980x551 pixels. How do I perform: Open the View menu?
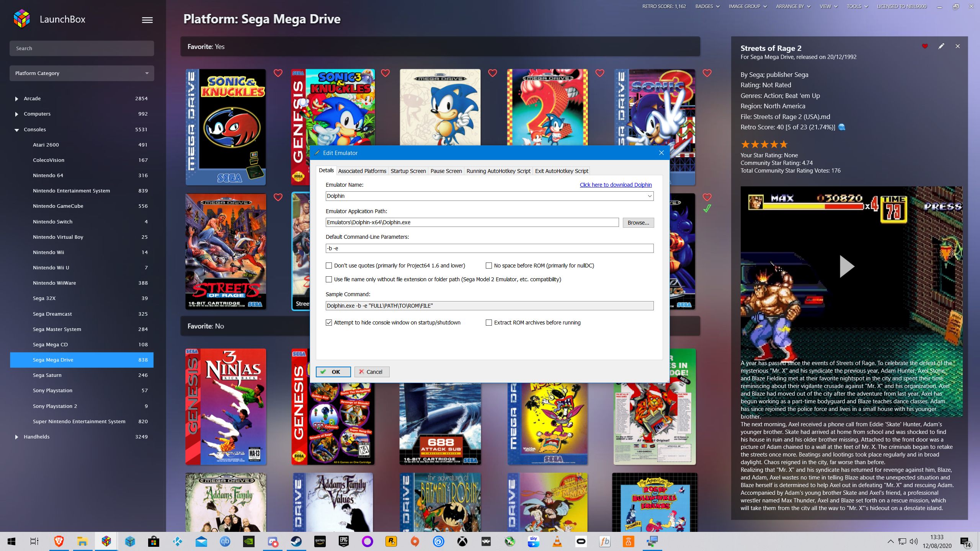tap(828, 7)
